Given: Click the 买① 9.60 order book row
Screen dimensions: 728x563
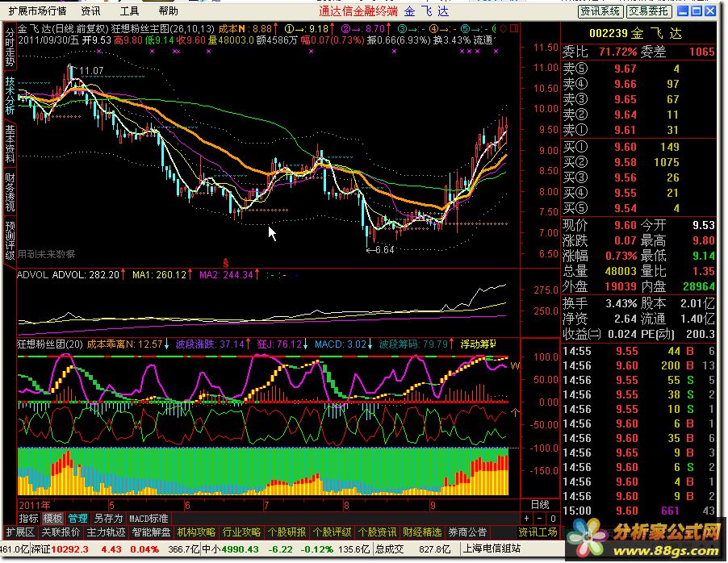Looking at the screenshot, I should tap(639, 147).
